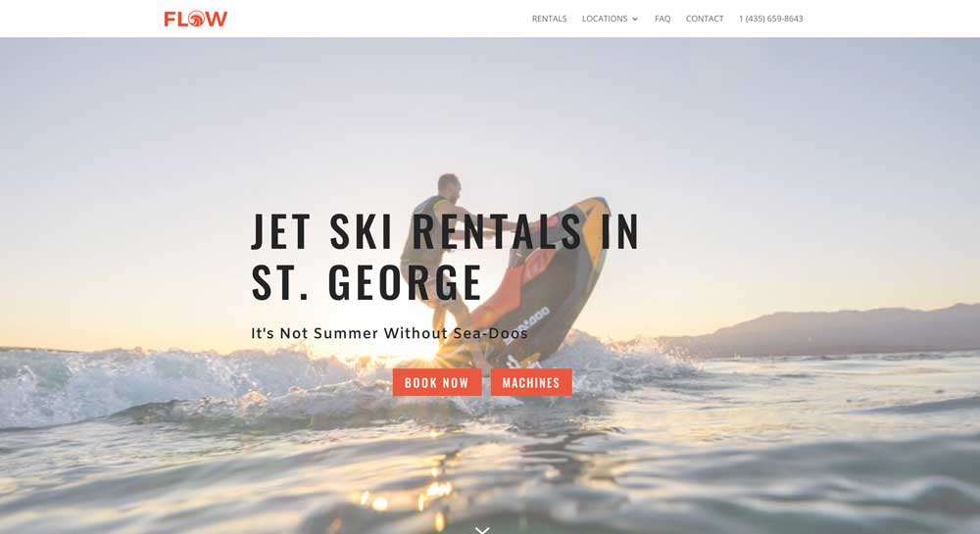
Task: Click the FLOW logo in the header
Action: 196,19
